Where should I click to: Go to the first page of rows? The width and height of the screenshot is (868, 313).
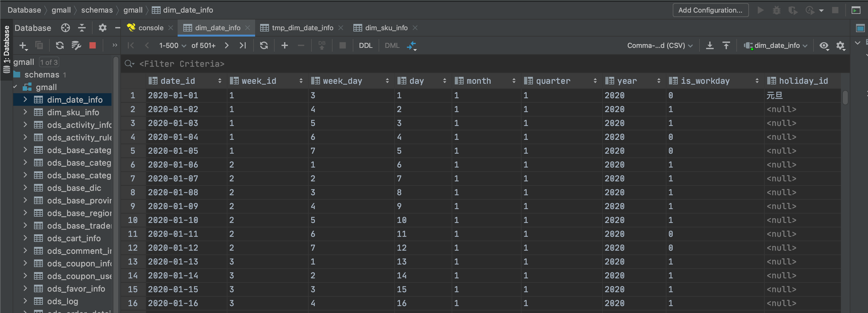click(131, 45)
